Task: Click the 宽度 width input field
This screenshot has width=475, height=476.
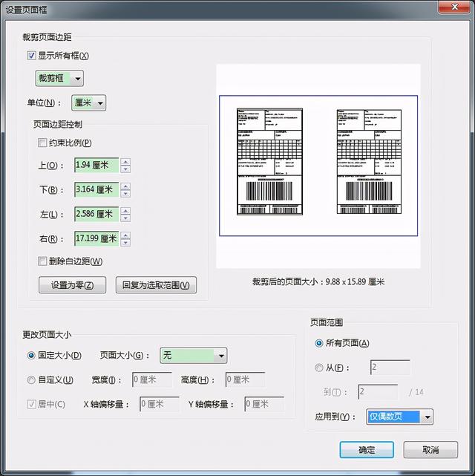Action: pyautogui.click(x=152, y=379)
